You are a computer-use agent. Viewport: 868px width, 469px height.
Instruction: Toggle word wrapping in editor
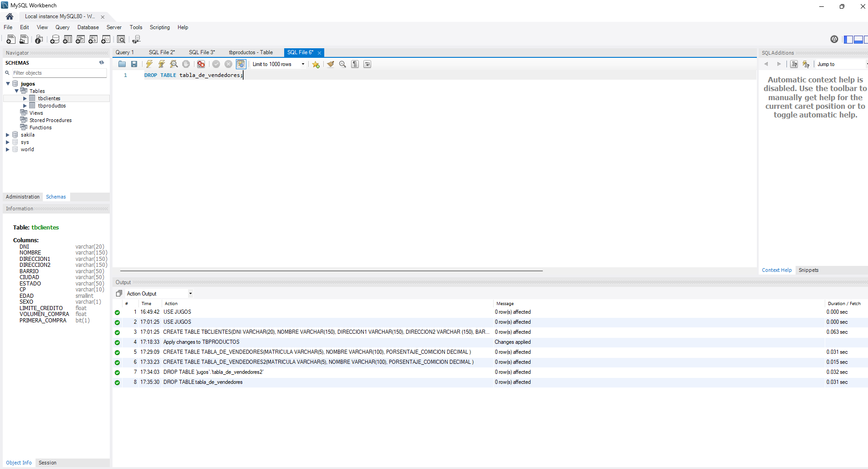pos(367,64)
